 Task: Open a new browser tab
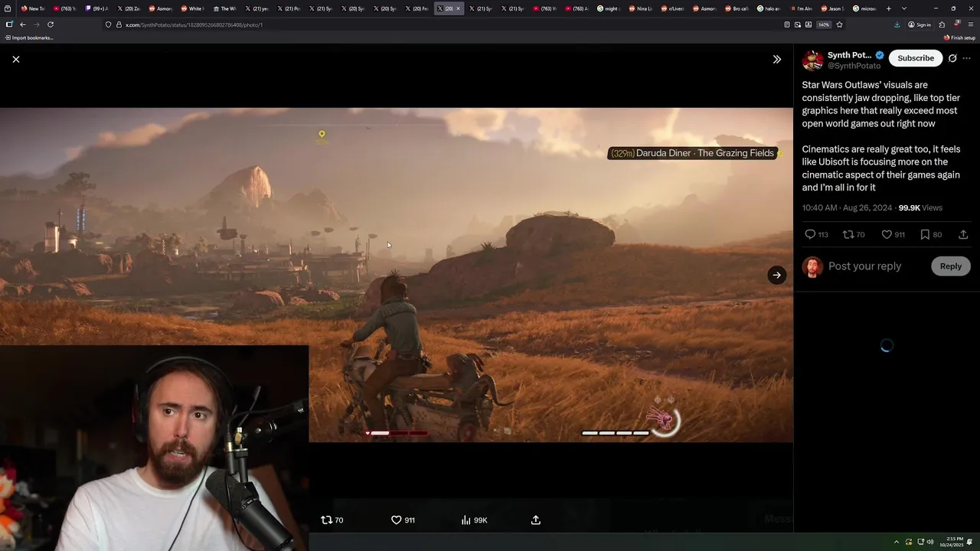point(888,8)
